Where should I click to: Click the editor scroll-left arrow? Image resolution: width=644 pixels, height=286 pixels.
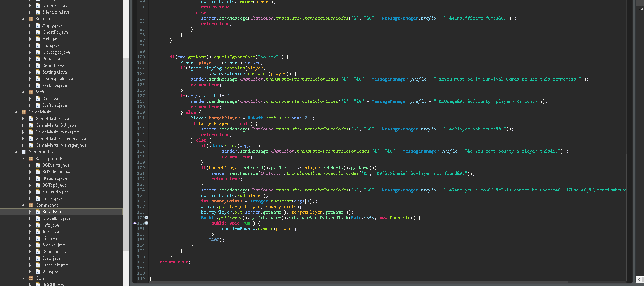pos(639,279)
